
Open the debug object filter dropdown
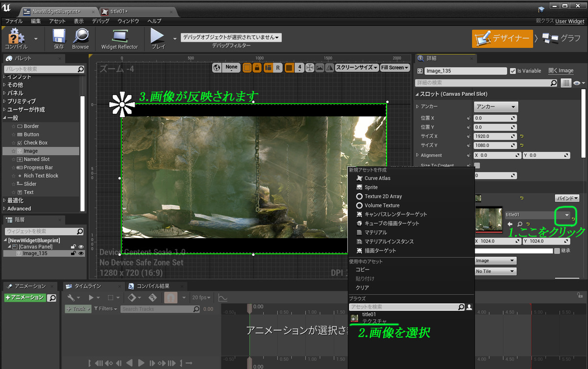point(231,37)
